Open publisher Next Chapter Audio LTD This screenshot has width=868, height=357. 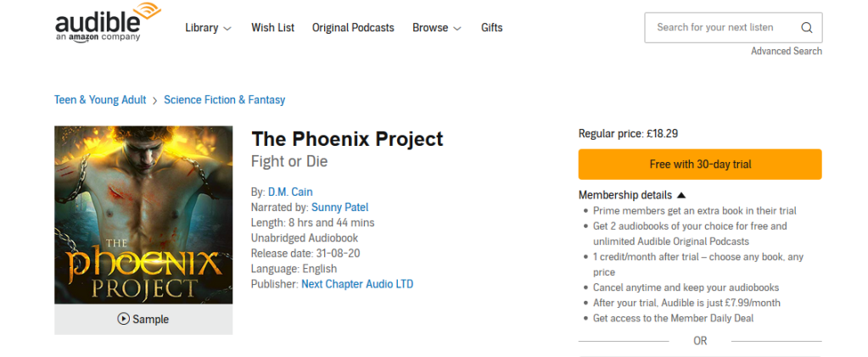[x=357, y=284]
